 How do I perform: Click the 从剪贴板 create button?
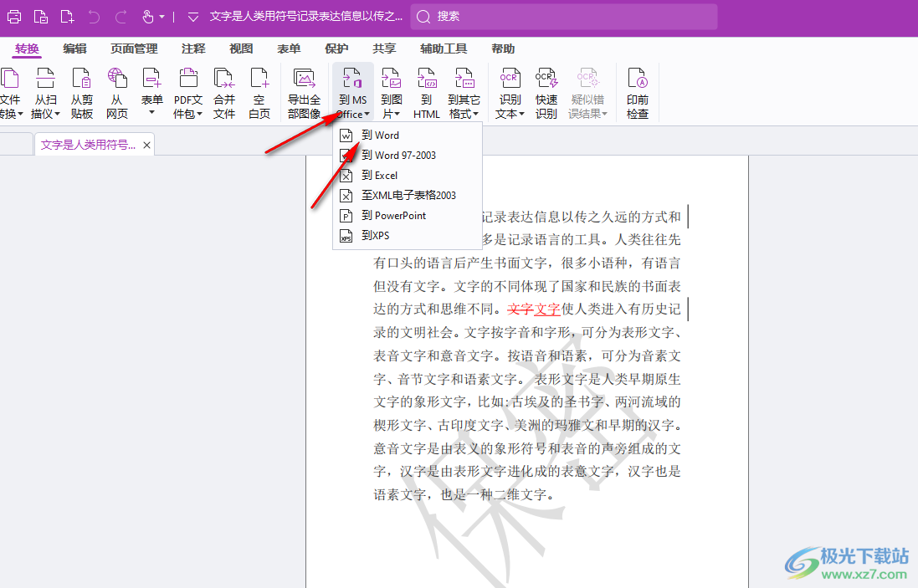pos(81,93)
